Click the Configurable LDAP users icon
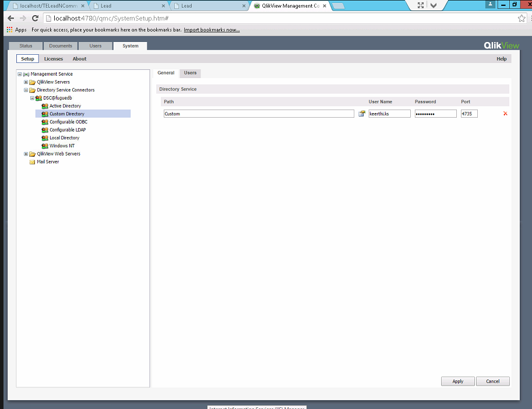This screenshot has height=409, width=532. [45, 130]
